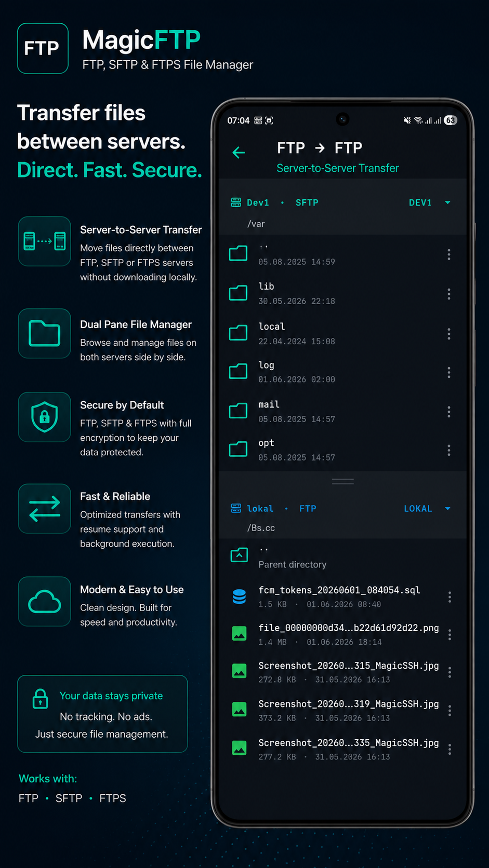Open more options for opt folder

pyautogui.click(x=449, y=450)
